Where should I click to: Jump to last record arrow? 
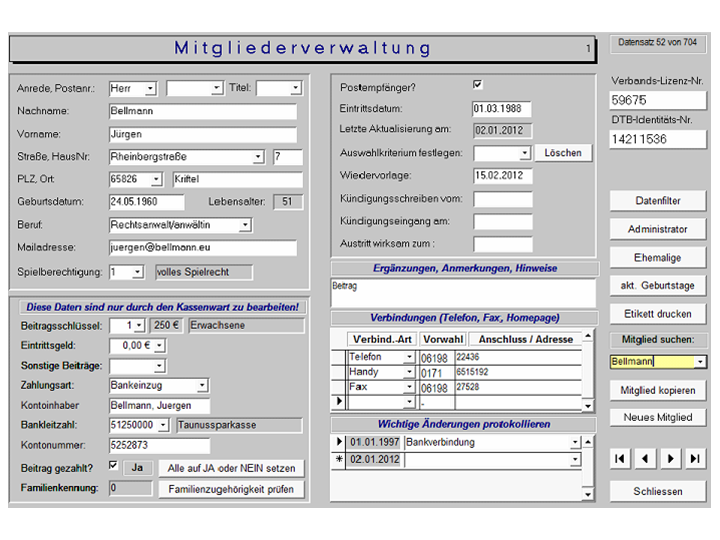tap(696, 458)
